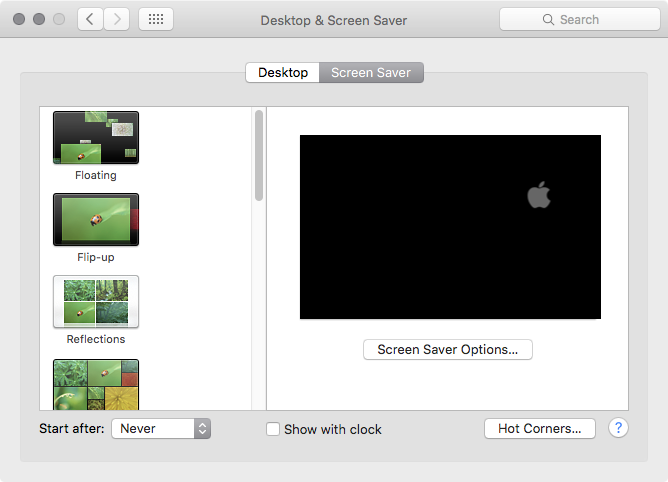This screenshot has width=668, height=482.
Task: Open Hot Corners settings
Action: click(540, 428)
